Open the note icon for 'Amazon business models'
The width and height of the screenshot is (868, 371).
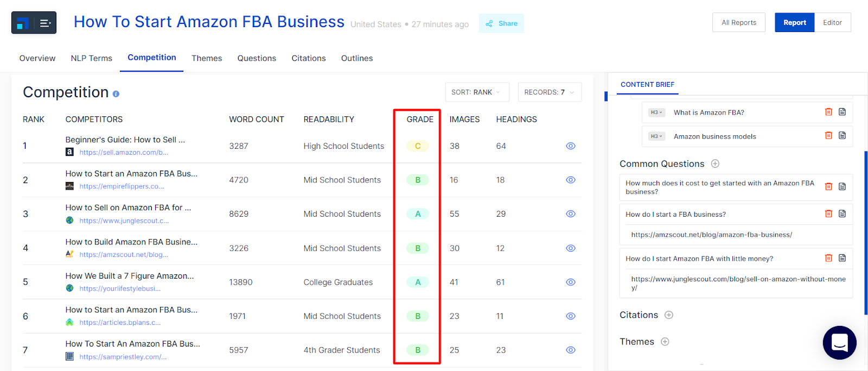click(x=842, y=136)
